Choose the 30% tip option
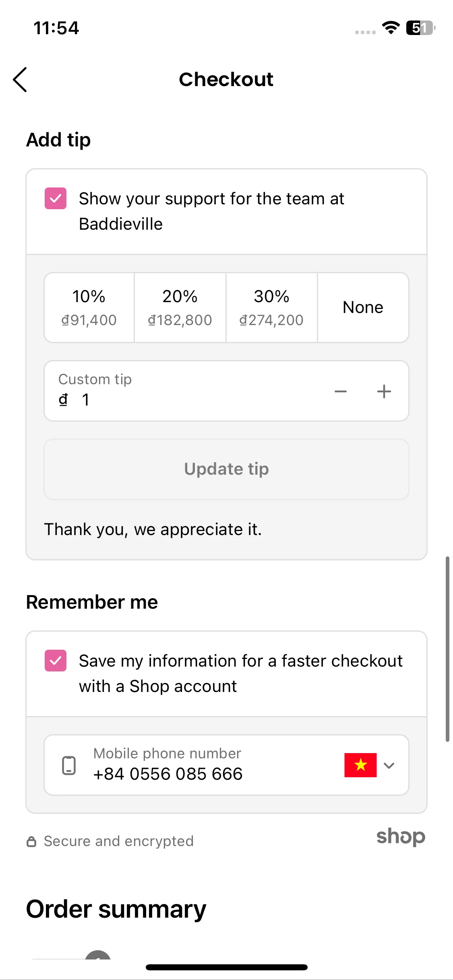Screen dimensions: 453x980 click(x=271, y=308)
